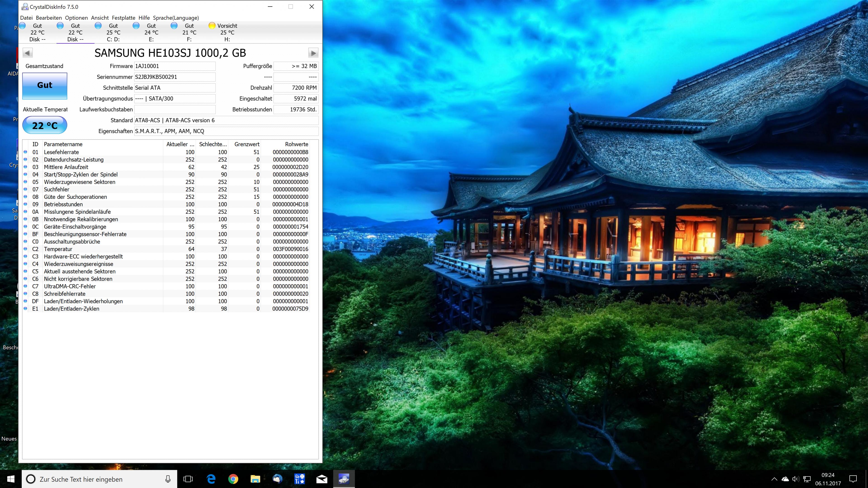Click the next disk arrow button
This screenshot has height=488, width=868.
click(x=313, y=53)
